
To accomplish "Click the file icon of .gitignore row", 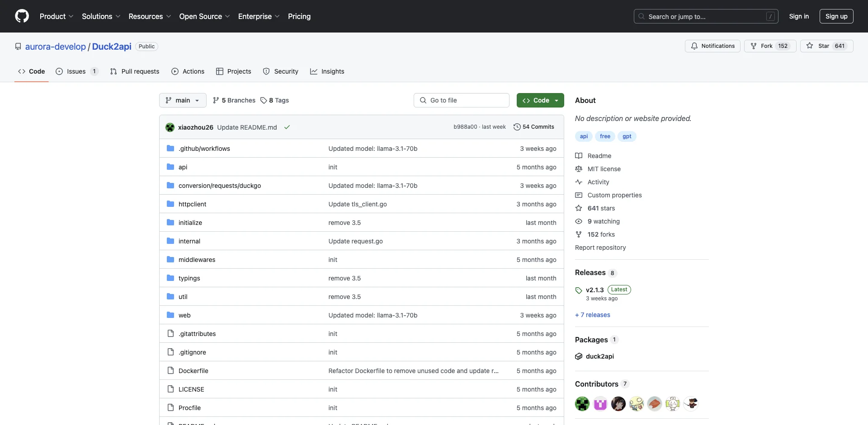I will point(170,352).
